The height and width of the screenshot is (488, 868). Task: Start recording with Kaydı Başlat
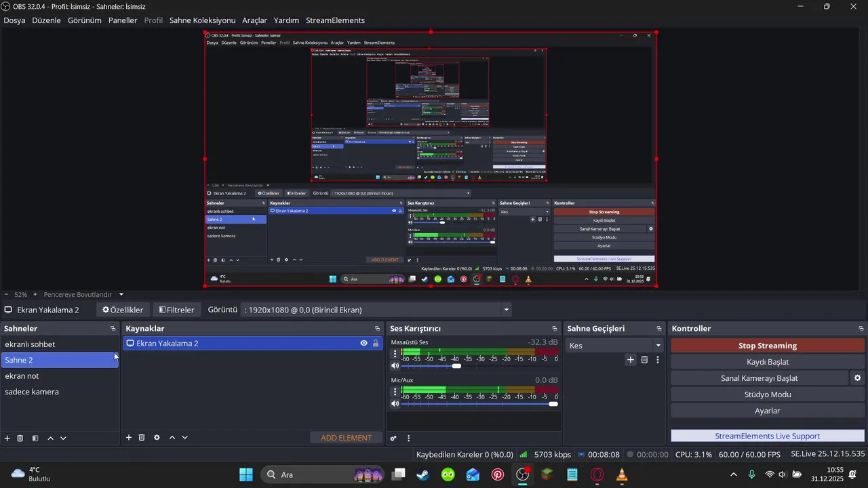click(x=768, y=362)
